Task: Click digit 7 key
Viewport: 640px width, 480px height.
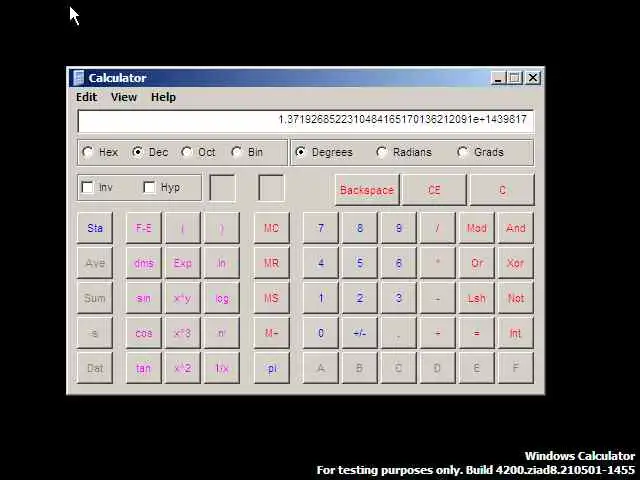Action: click(x=321, y=228)
